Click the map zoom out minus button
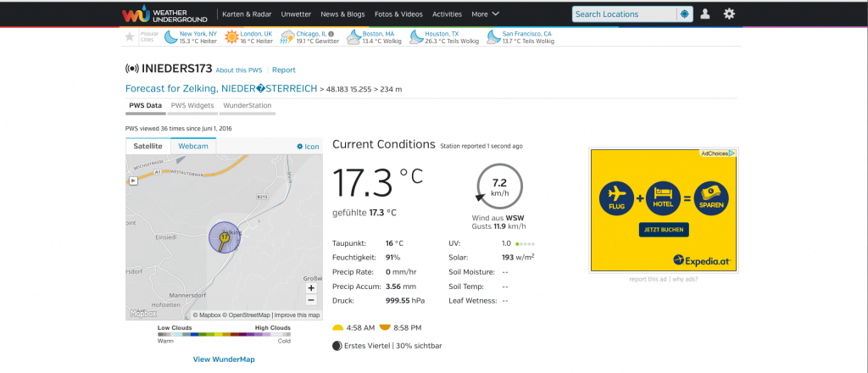Screen dimensions: 868x373 tap(311, 300)
